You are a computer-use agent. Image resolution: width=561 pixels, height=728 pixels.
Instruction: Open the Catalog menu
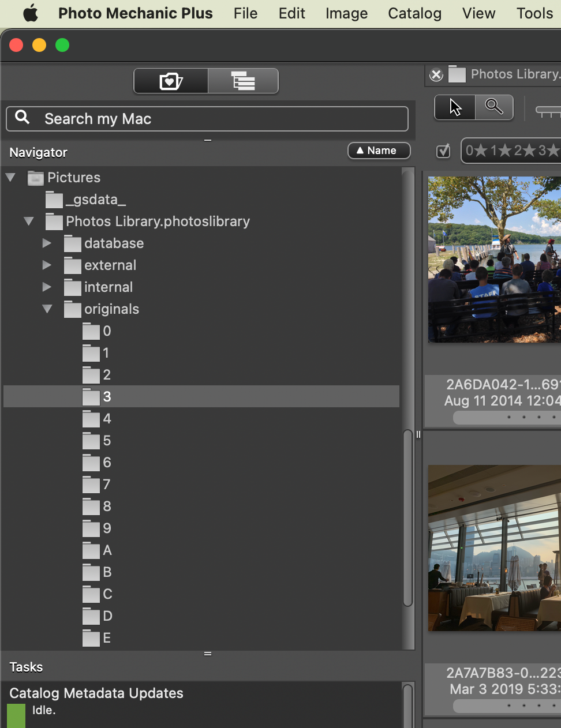[414, 13]
